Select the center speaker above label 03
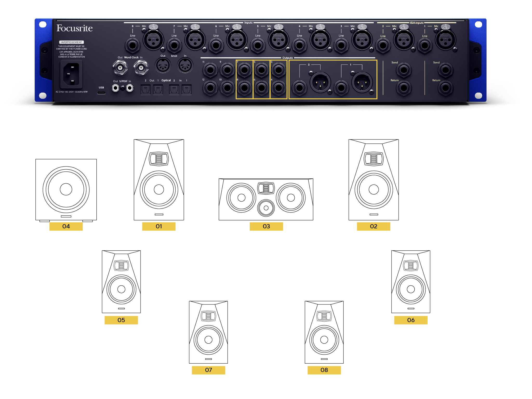This screenshot has width=532, height=399. (x=266, y=199)
